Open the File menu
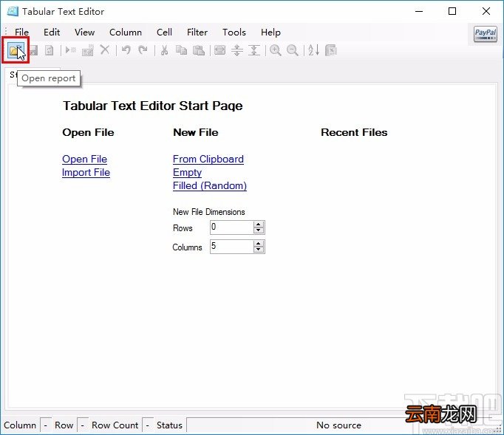504x435 pixels. pos(21,32)
